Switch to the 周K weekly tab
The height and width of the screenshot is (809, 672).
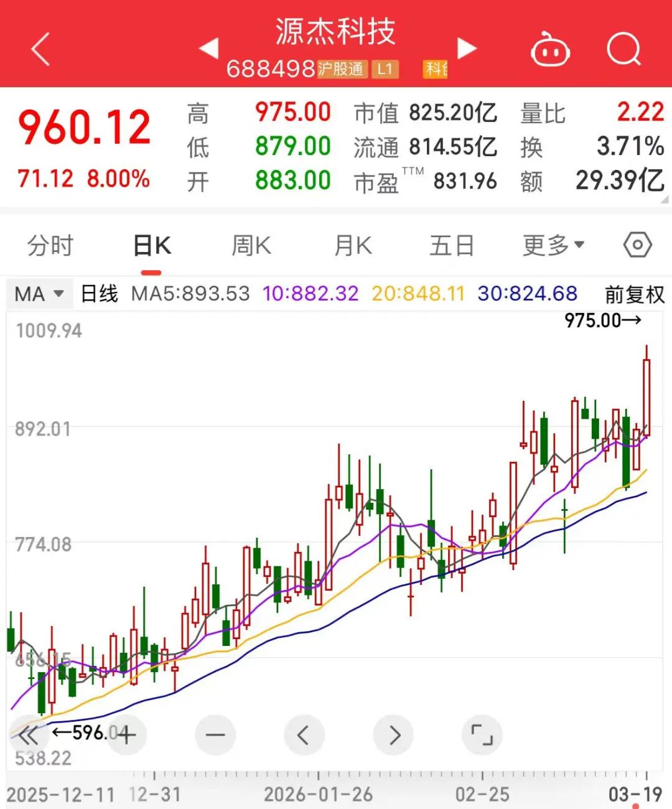(x=250, y=245)
